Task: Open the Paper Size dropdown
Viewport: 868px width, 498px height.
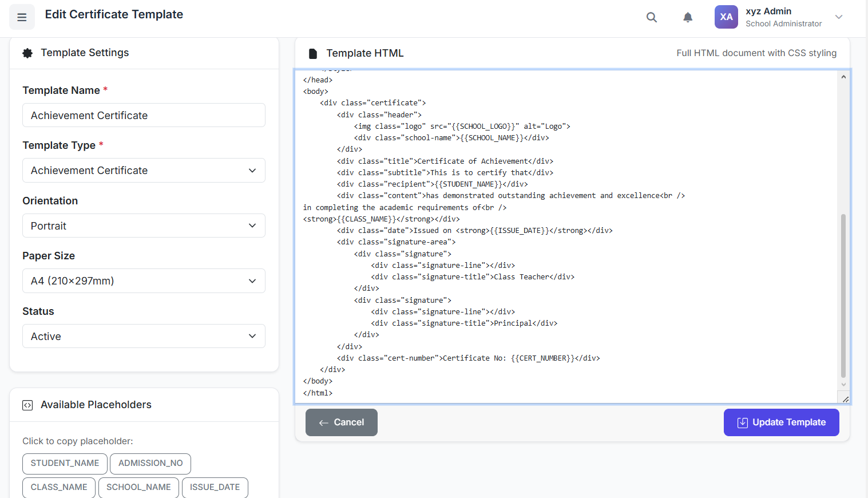Action: pos(144,281)
